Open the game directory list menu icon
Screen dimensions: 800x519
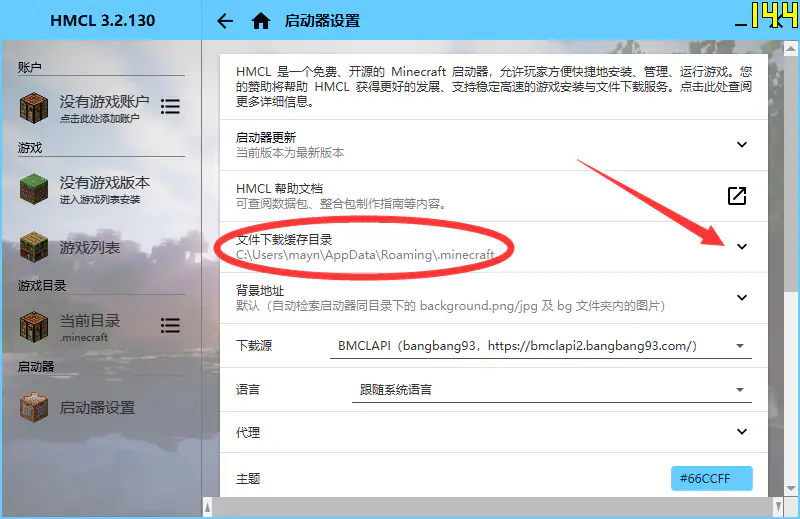(170, 325)
